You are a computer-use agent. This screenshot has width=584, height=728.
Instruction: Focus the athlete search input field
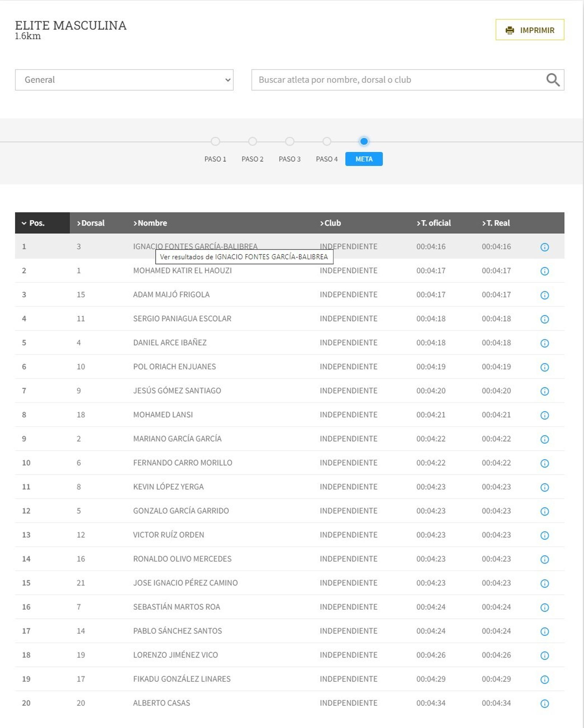[398, 80]
